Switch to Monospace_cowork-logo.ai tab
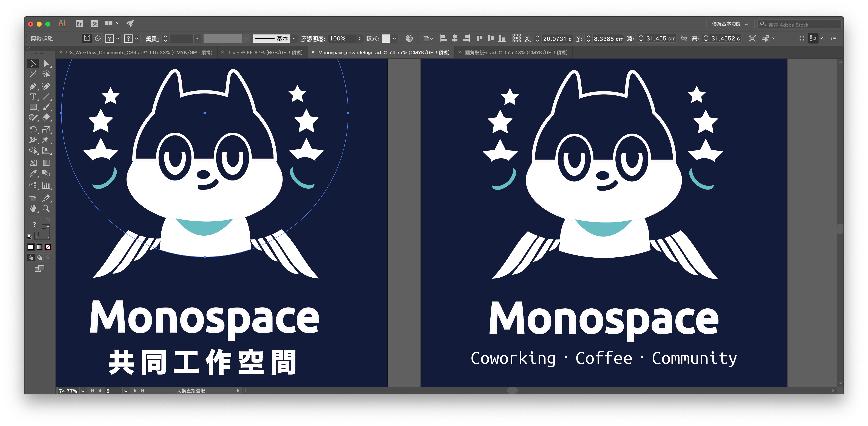 pos(384,53)
